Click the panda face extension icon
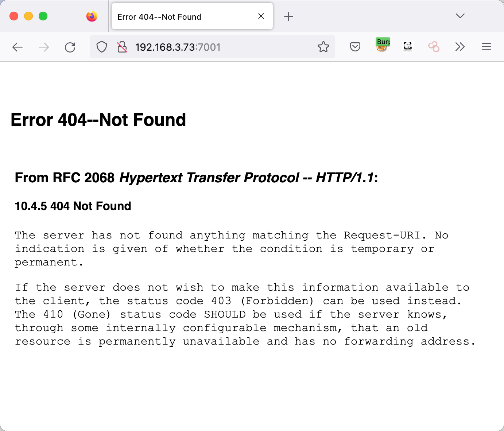The image size is (504, 431). tap(408, 47)
